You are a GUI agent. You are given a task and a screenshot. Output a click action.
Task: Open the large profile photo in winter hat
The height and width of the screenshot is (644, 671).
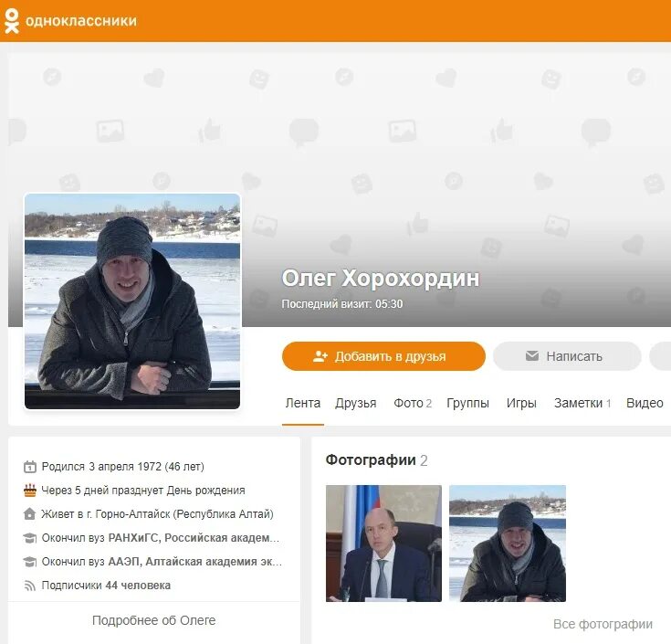tap(132, 301)
